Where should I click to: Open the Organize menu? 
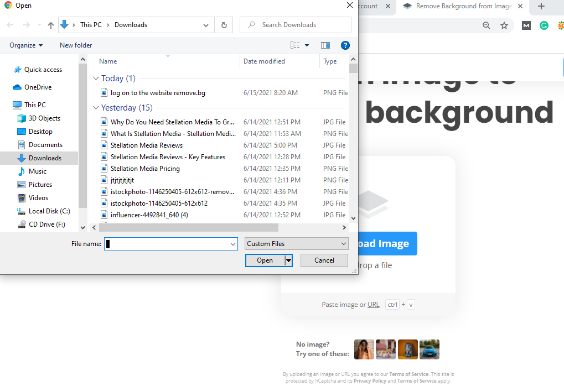point(23,45)
